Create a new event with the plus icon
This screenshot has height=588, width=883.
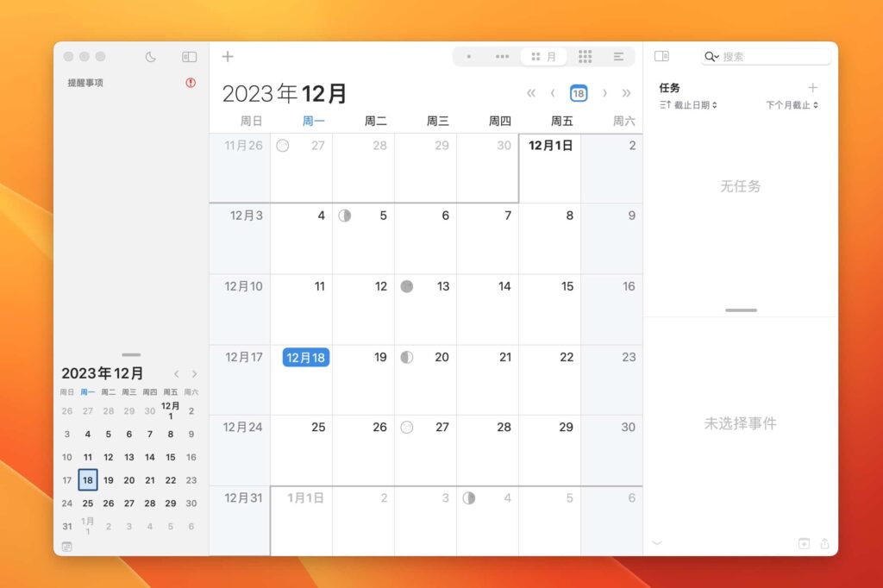tap(228, 56)
